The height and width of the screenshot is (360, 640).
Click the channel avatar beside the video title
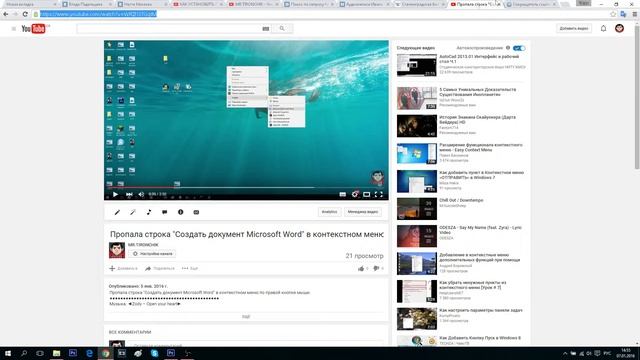pyautogui.click(x=117, y=250)
